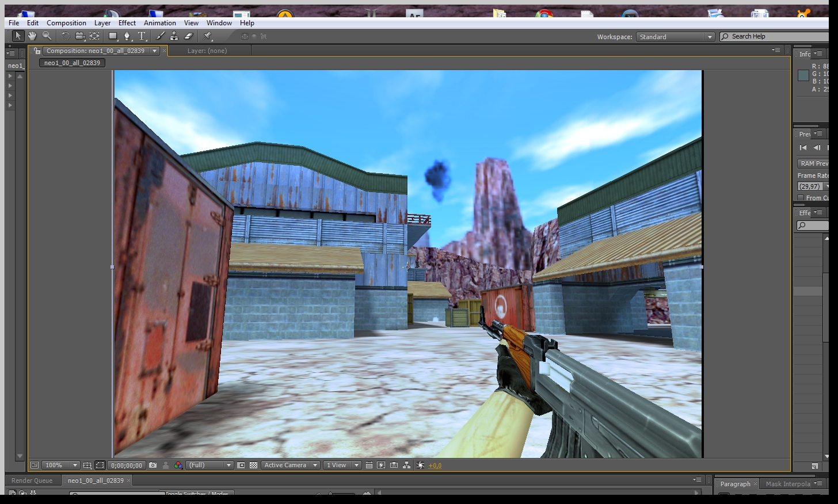
Task: Open the Comp Flowchart icon
Action: [x=407, y=465]
